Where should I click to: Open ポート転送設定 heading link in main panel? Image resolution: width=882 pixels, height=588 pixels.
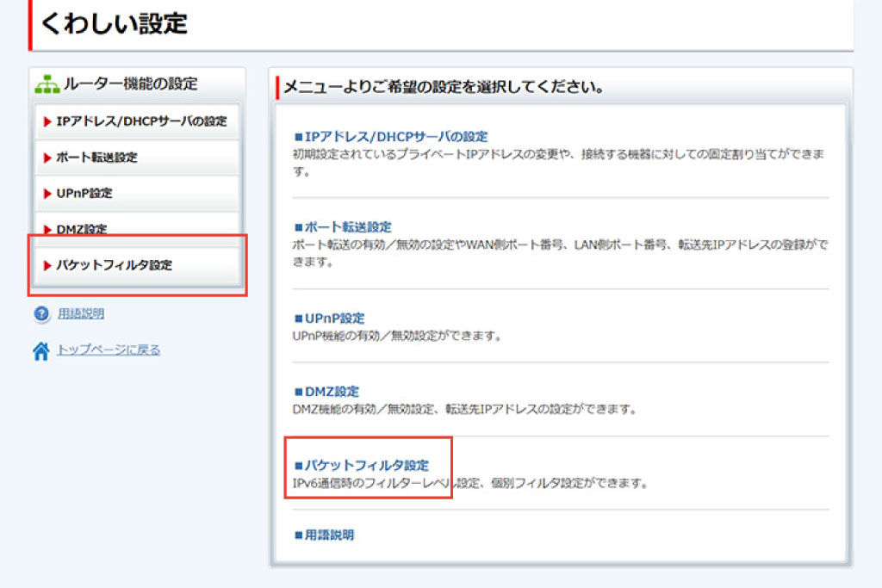(348, 227)
